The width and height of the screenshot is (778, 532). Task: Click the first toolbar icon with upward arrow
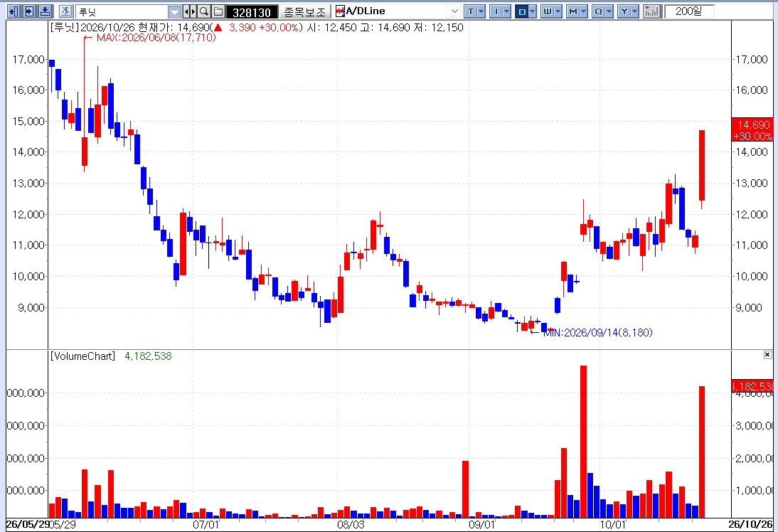[x=14, y=11]
